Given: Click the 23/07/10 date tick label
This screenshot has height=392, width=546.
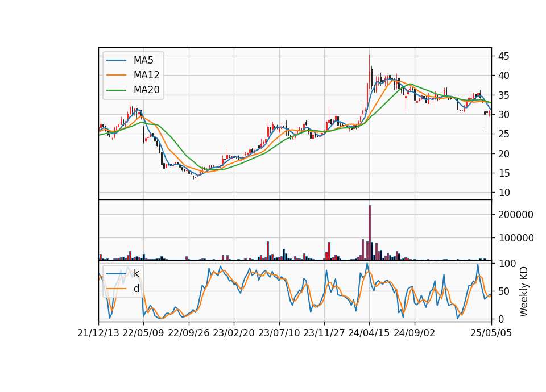Looking at the screenshot, I should click(279, 333).
